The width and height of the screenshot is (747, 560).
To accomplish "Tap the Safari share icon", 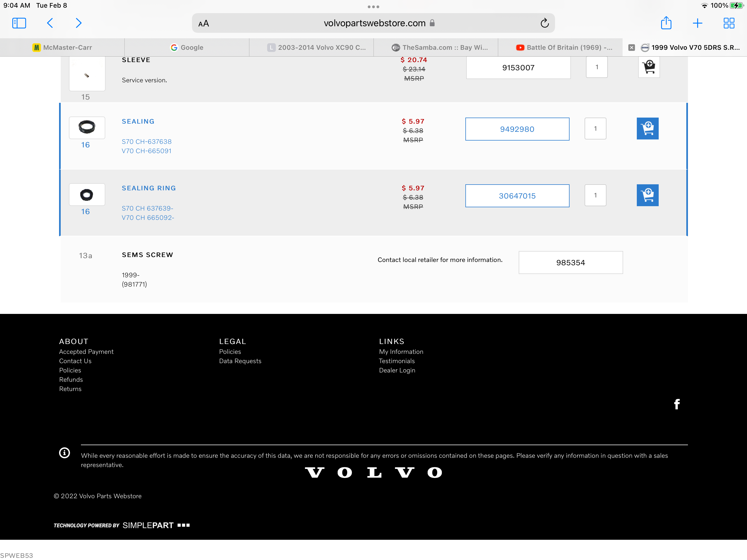I will pyautogui.click(x=666, y=23).
